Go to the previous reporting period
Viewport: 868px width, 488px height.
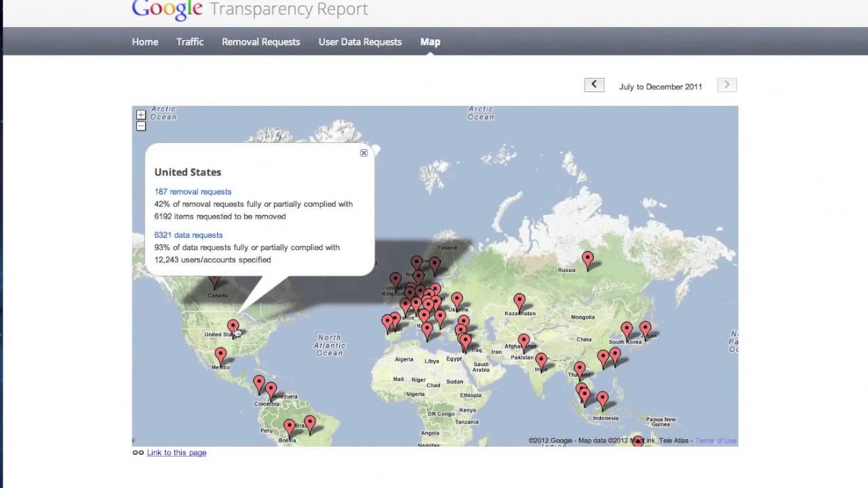pyautogui.click(x=594, y=85)
